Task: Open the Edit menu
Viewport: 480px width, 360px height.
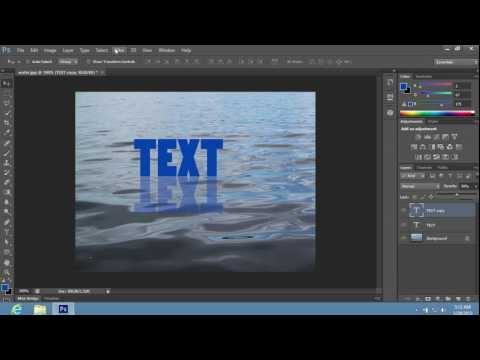Action: point(34,50)
